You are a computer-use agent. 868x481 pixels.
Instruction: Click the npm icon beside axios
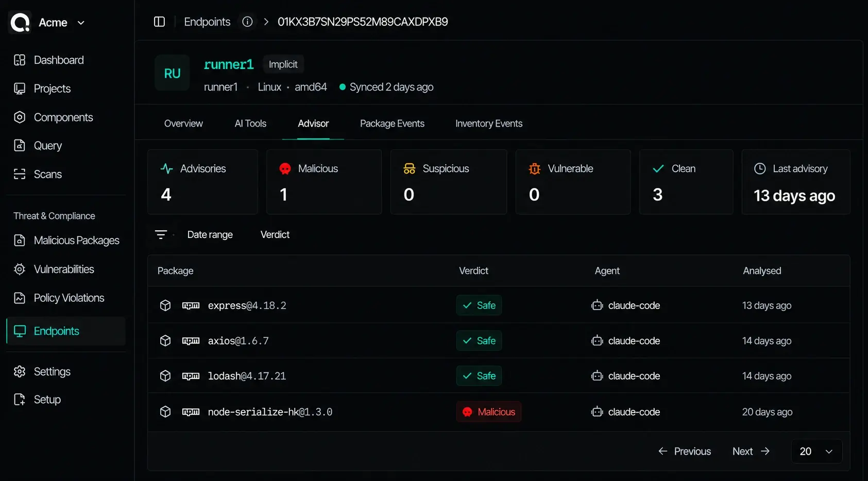(x=191, y=341)
